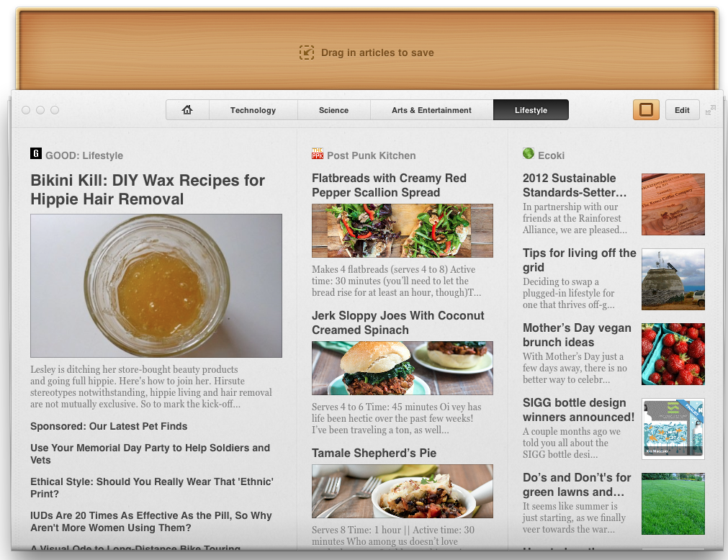This screenshot has height=560, width=728.
Task: Open the Flatbreads article photo
Action: (402, 230)
